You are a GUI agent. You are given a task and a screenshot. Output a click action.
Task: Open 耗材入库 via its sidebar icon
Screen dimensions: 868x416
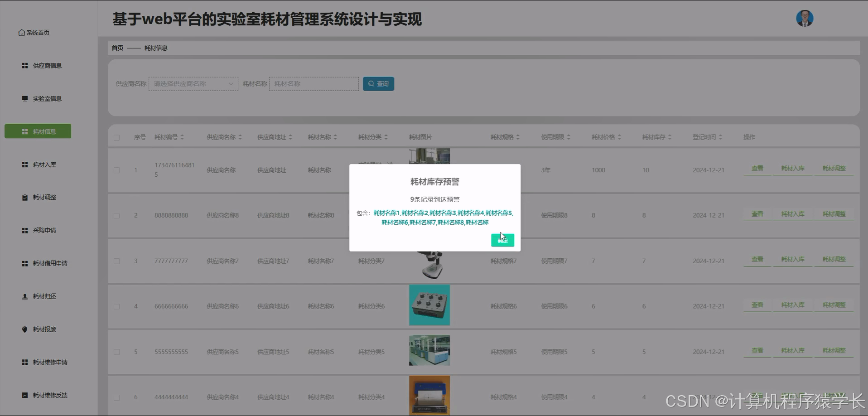[x=25, y=164]
